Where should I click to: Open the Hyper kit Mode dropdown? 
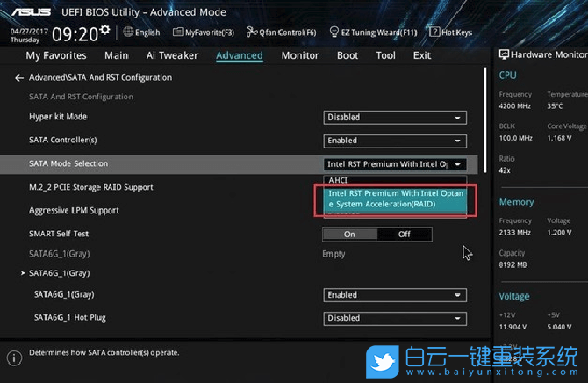tap(394, 117)
